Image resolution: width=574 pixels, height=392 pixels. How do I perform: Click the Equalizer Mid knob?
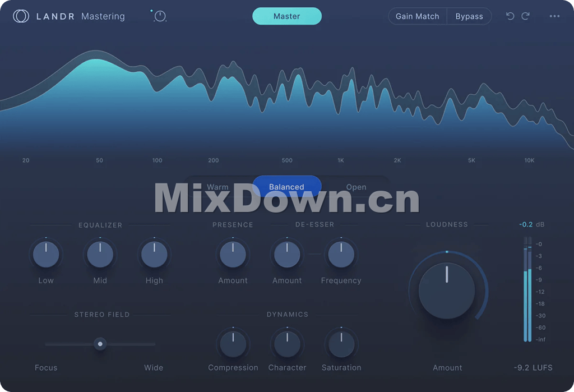pyautogui.click(x=100, y=254)
